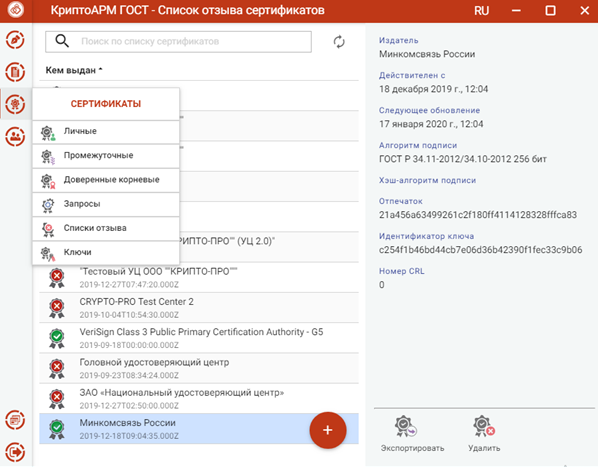Click green status icon of Минкомсвязь России row
Viewport: 598px width, 467px height.
click(x=57, y=429)
